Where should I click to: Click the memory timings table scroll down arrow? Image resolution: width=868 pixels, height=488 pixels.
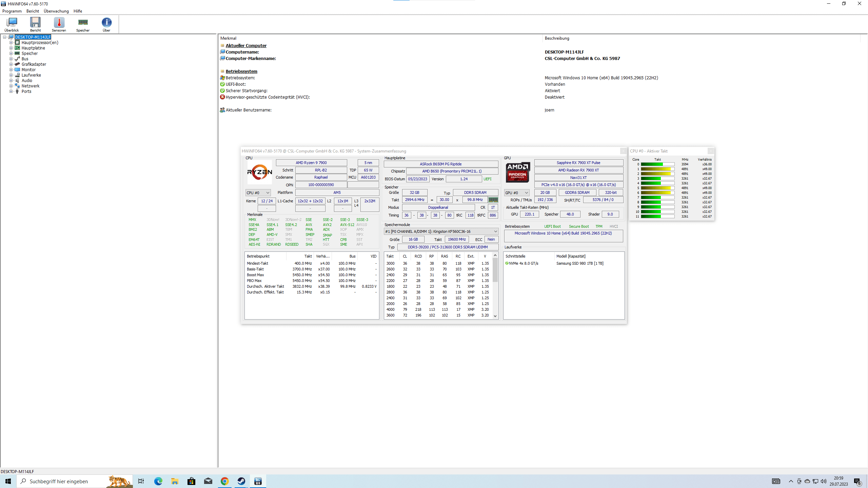[495, 316]
